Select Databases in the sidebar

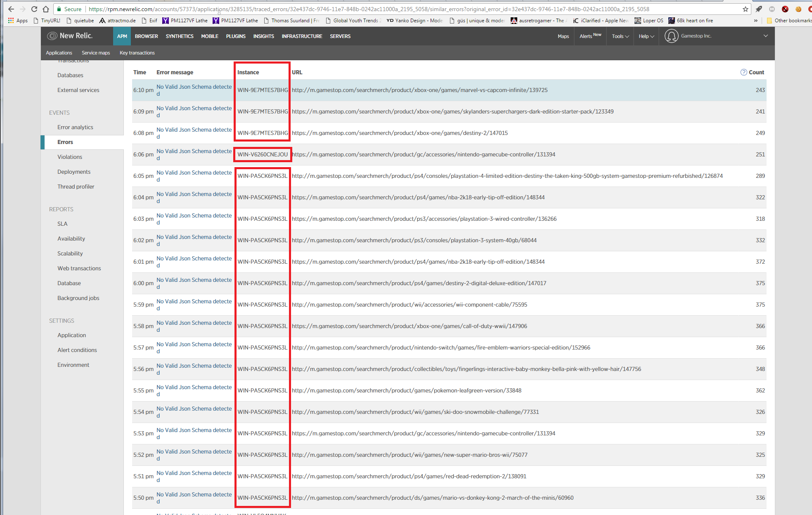click(70, 75)
